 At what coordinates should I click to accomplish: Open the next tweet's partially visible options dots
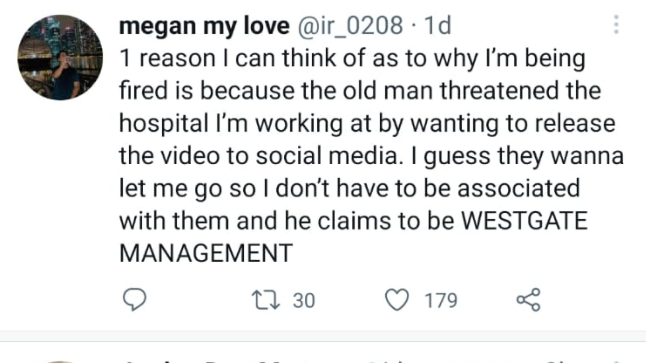616,362
